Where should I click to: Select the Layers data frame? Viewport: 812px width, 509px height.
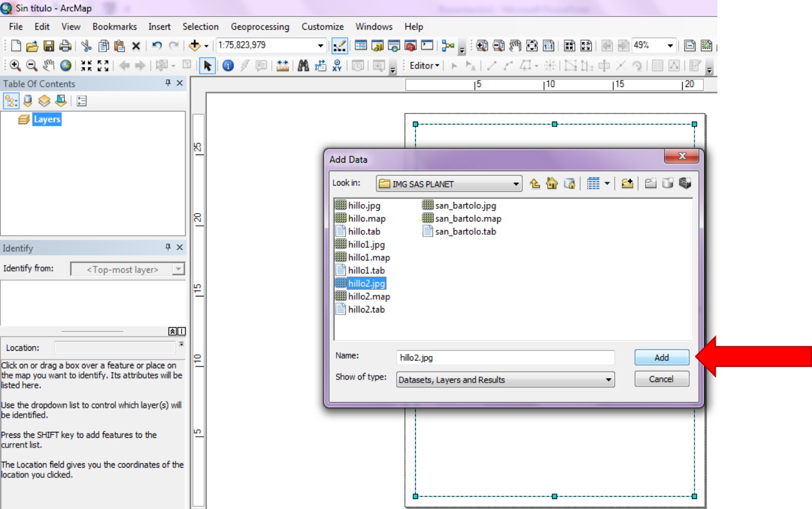(47, 119)
